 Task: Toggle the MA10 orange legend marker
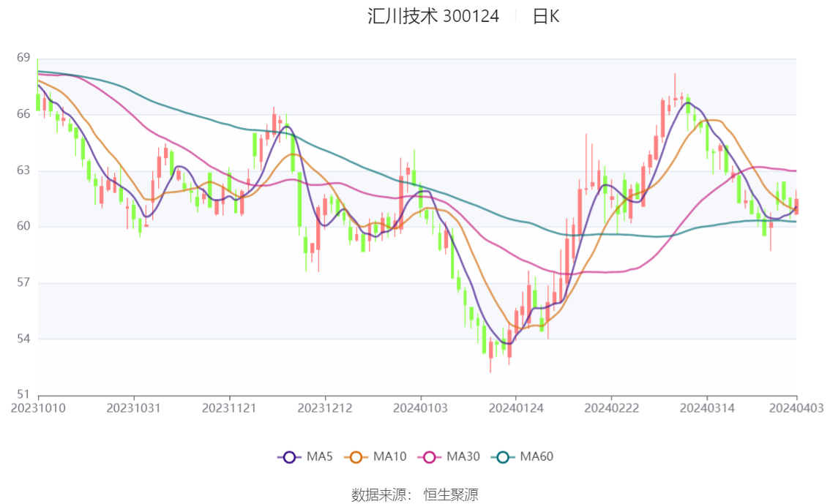[x=356, y=457]
